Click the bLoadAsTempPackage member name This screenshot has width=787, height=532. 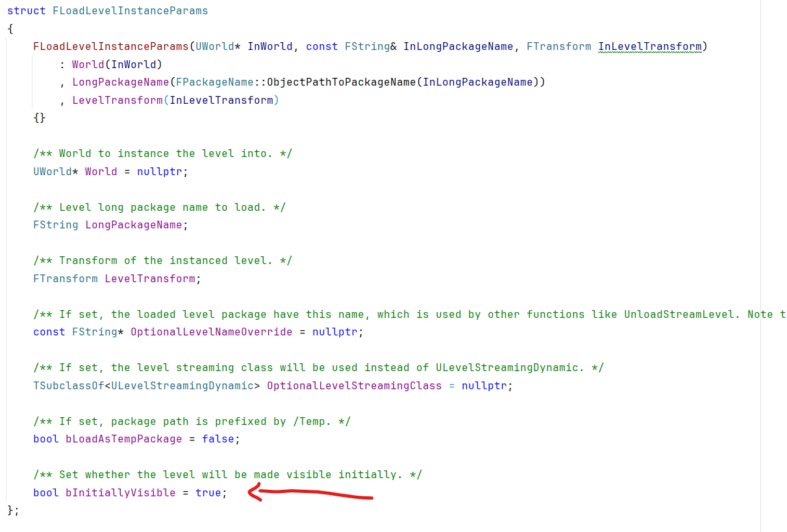[x=124, y=439]
